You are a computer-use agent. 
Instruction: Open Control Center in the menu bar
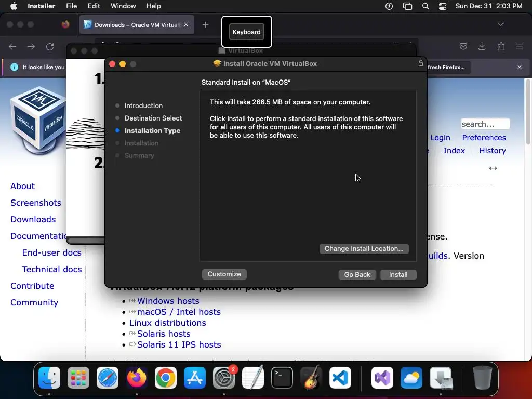[x=443, y=6]
